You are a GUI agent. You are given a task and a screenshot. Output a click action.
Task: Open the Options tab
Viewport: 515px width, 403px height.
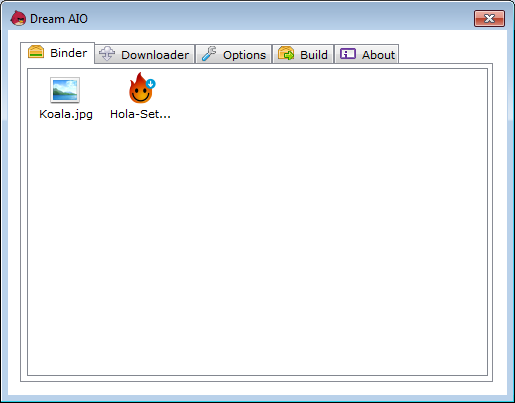(x=234, y=54)
